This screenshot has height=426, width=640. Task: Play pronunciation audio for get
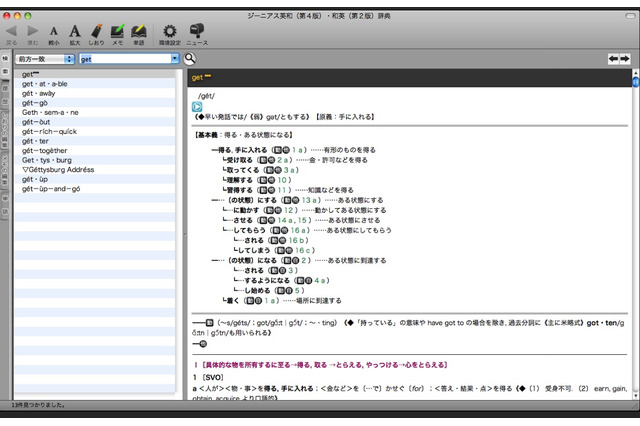click(197, 106)
